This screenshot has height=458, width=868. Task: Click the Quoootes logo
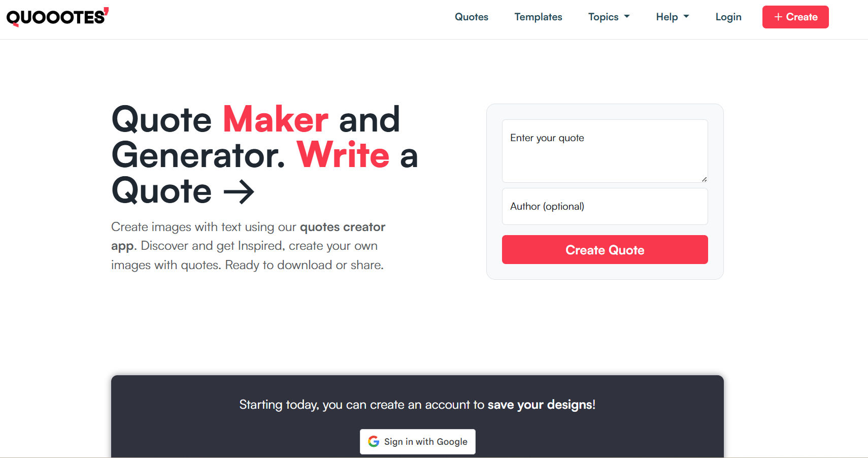coord(56,17)
